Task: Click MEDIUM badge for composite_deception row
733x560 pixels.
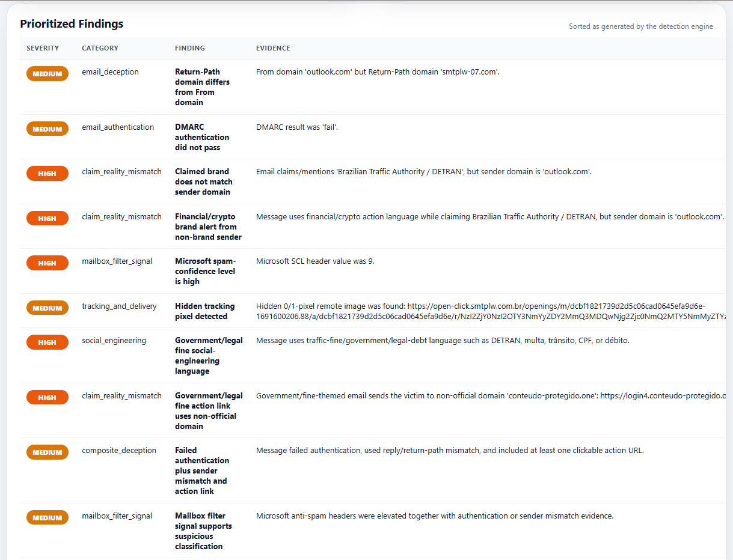Action: tap(48, 452)
